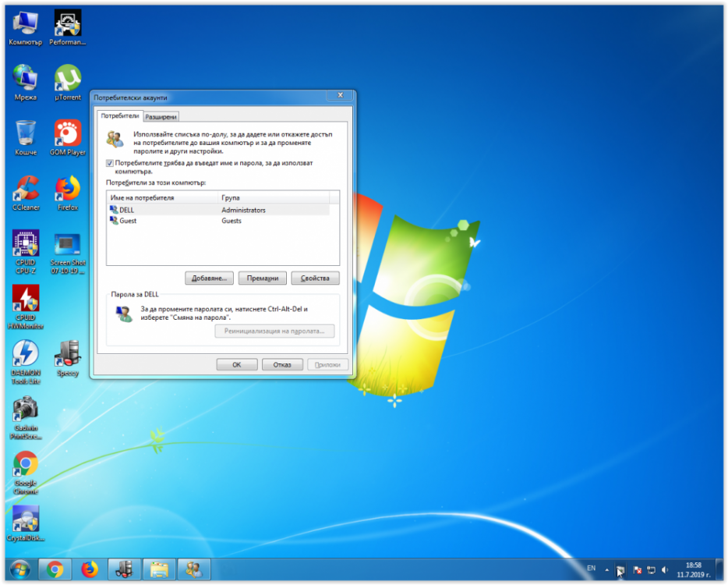Click the Show desktop strip on taskbar
This screenshot has height=585, width=728.
point(719,569)
